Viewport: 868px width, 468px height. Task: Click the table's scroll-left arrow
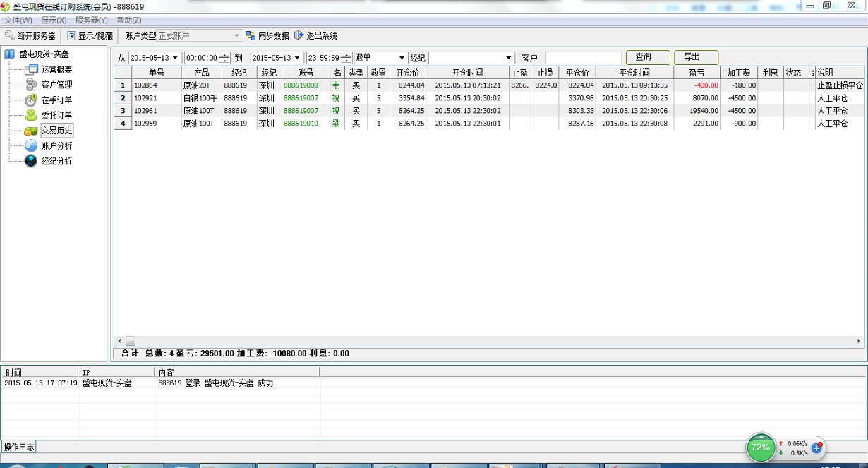[119, 341]
